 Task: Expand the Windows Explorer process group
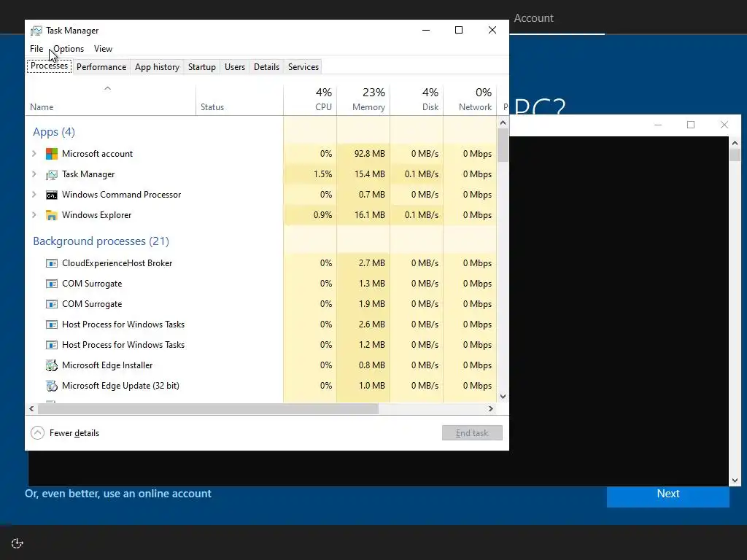pyautogui.click(x=34, y=215)
